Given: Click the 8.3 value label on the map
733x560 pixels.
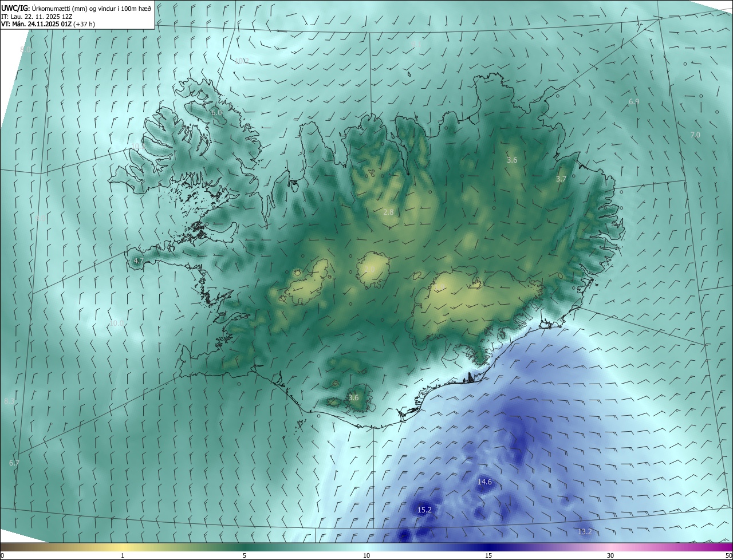Looking at the screenshot, I should (x=9, y=401).
